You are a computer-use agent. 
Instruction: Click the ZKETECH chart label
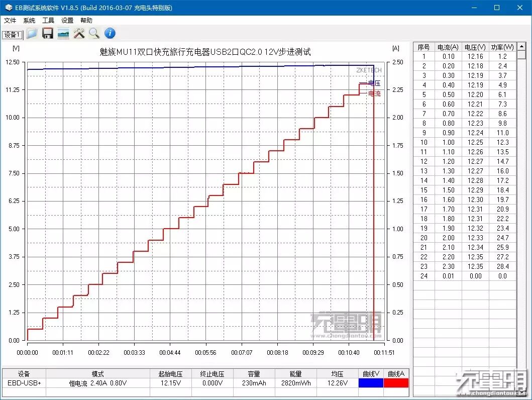pos(369,70)
